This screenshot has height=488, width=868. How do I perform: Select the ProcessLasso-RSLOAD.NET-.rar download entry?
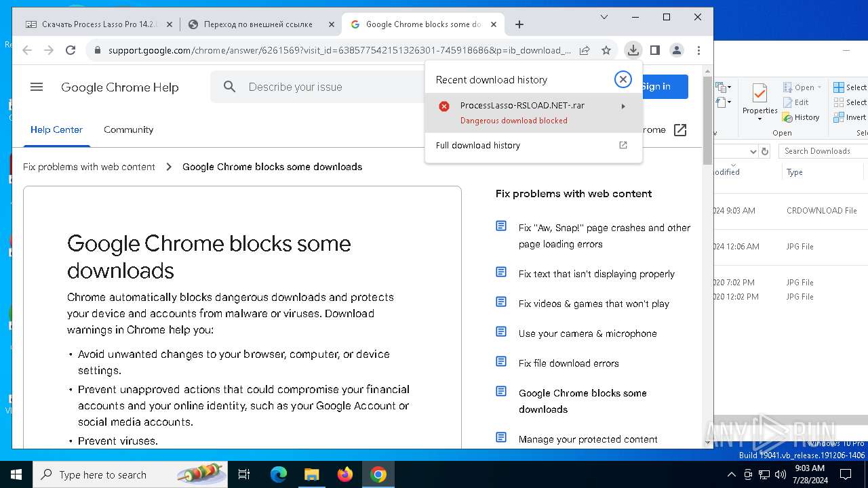(534, 113)
